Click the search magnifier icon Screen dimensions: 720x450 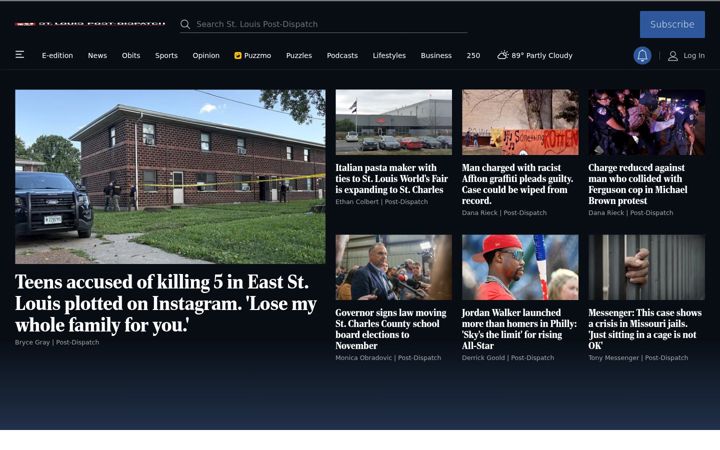(x=185, y=24)
